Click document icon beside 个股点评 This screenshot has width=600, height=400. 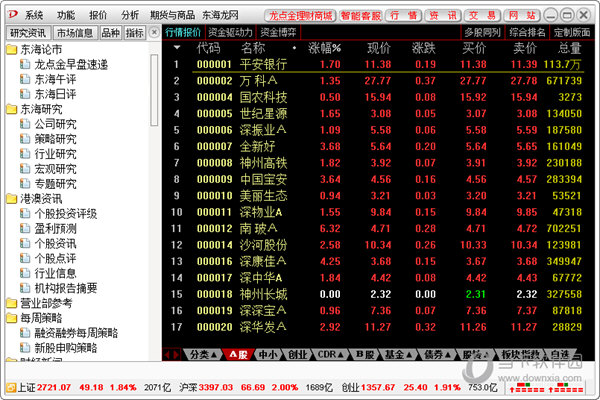coord(25,258)
